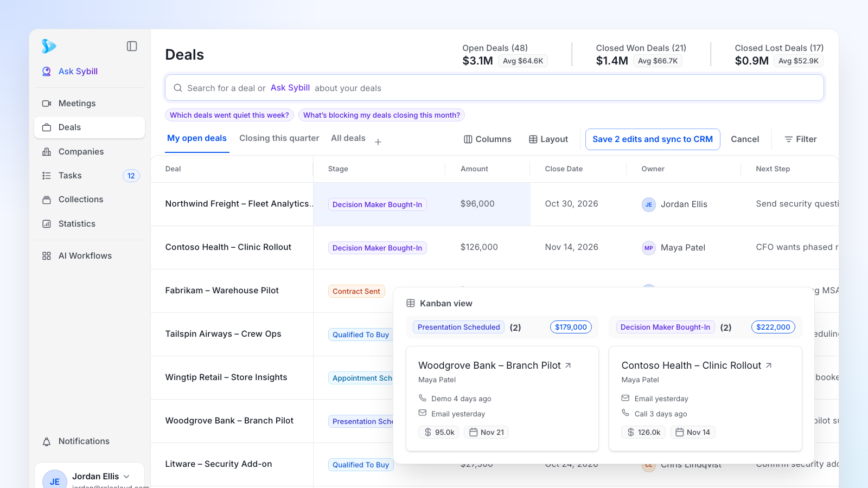Image resolution: width=868 pixels, height=488 pixels.
Task: Click Contoso card Nov 14 date chip
Action: pyautogui.click(x=693, y=432)
